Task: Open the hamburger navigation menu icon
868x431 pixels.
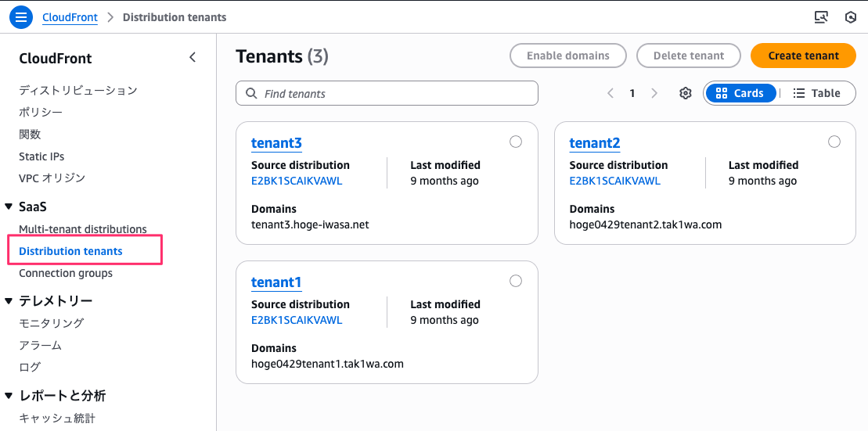Action: (21, 17)
